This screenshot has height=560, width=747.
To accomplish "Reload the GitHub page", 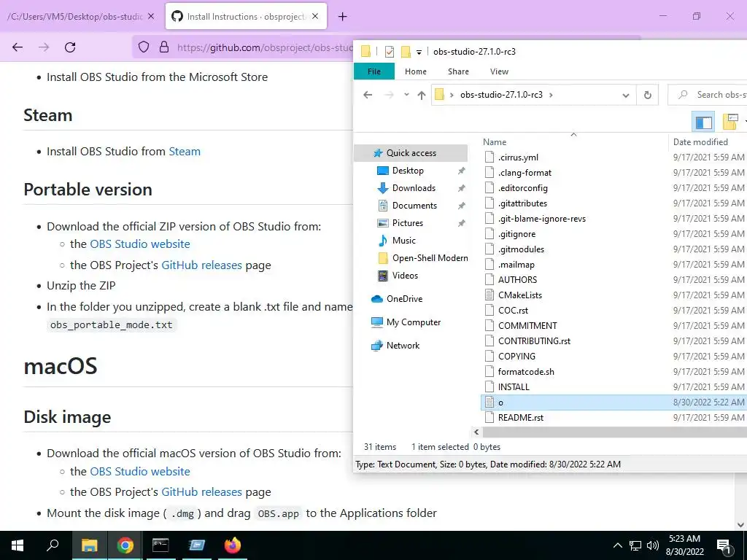I will (70, 47).
